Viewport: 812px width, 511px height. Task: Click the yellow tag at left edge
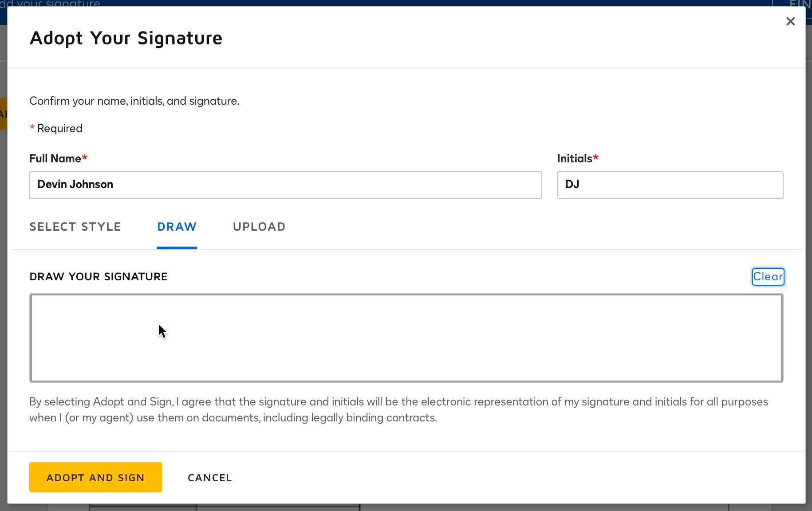3,114
